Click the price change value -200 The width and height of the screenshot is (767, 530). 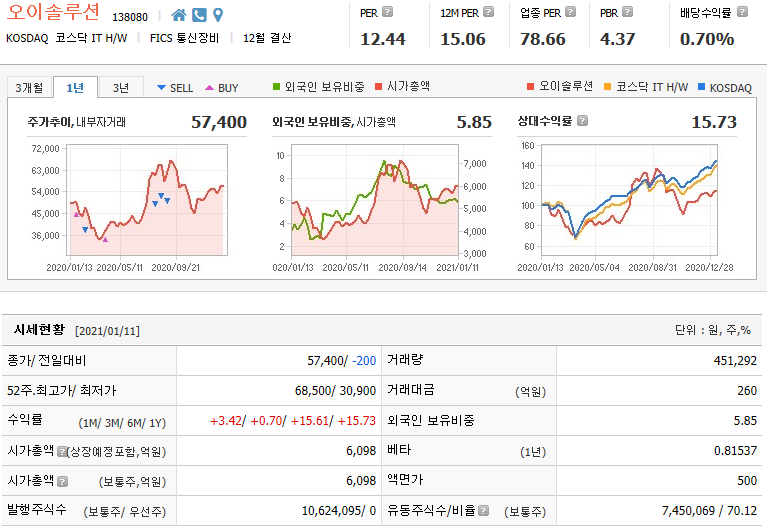coord(364,361)
